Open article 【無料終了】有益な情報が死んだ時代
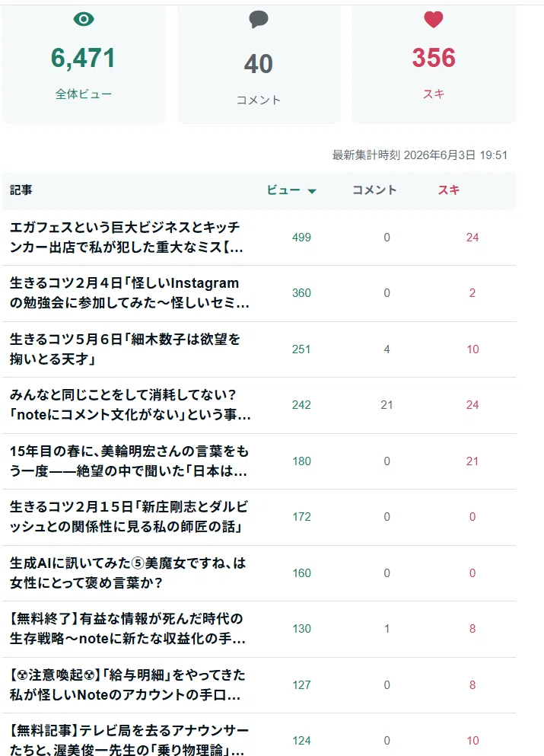Image resolution: width=544 pixels, height=756 pixels. [128, 628]
